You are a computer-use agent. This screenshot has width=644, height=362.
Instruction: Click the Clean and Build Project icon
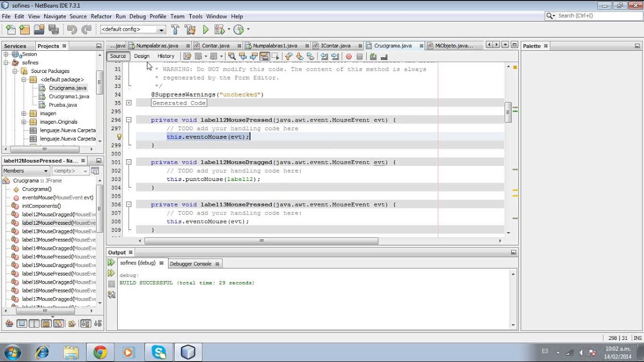tap(190, 30)
